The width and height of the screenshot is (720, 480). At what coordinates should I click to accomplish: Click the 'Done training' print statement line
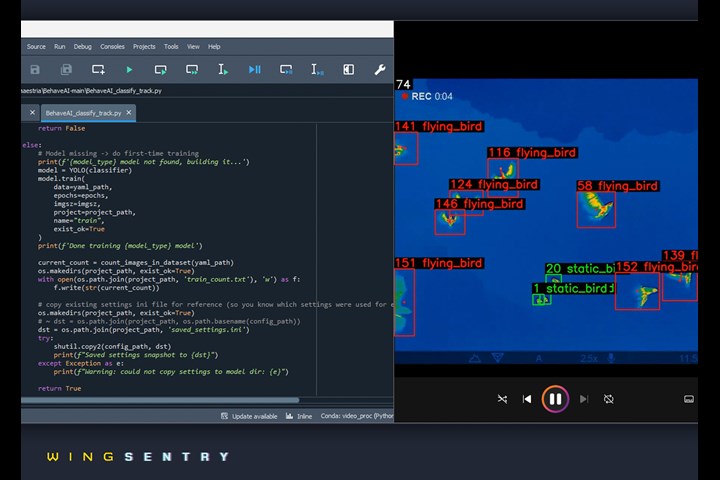pos(120,246)
